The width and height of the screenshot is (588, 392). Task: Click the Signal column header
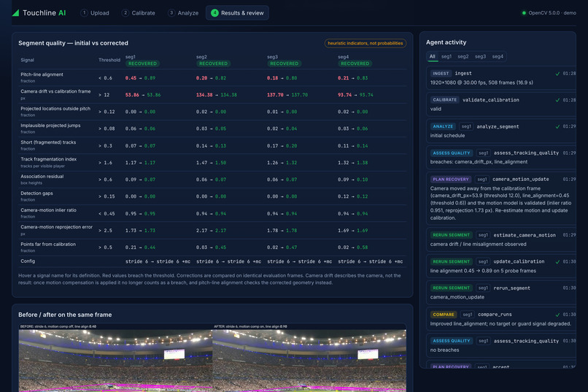pos(28,60)
